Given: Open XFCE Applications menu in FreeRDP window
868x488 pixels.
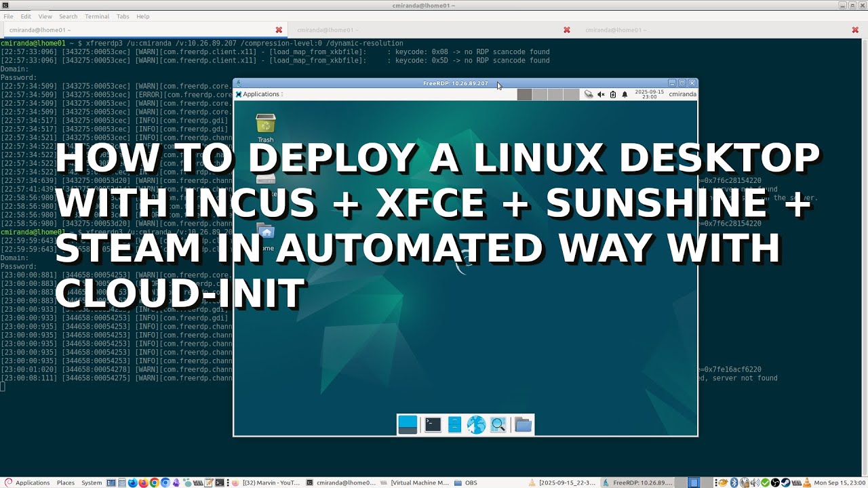Looking at the screenshot, I should (x=259, y=94).
